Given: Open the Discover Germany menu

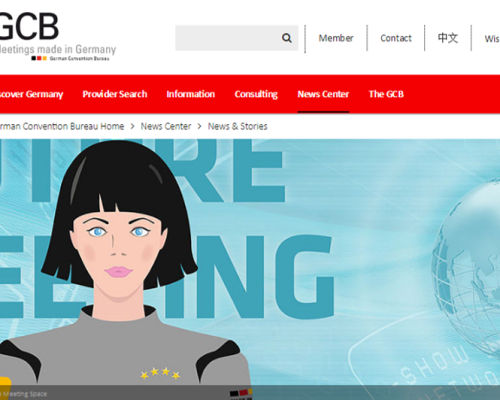Looking at the screenshot, I should click(x=31, y=94).
